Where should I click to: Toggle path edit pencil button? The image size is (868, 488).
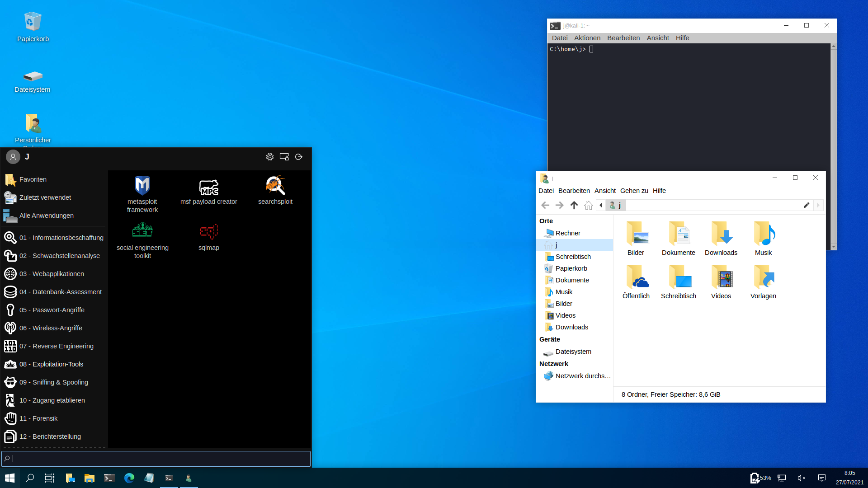(x=806, y=205)
